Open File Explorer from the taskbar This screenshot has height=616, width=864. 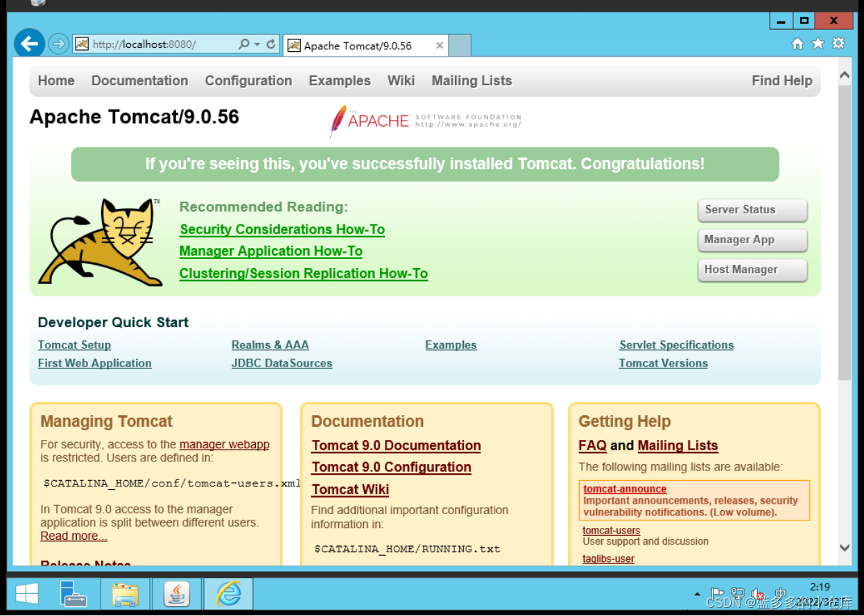(x=126, y=594)
